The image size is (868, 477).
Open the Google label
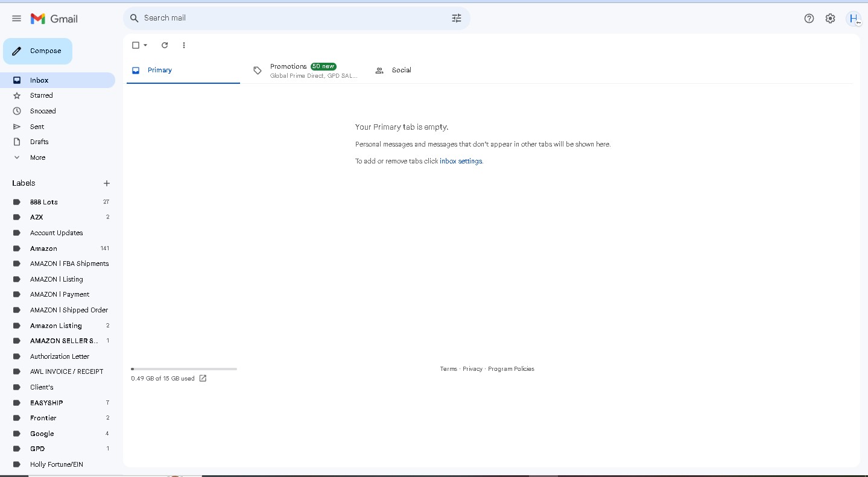pyautogui.click(x=57, y=434)
